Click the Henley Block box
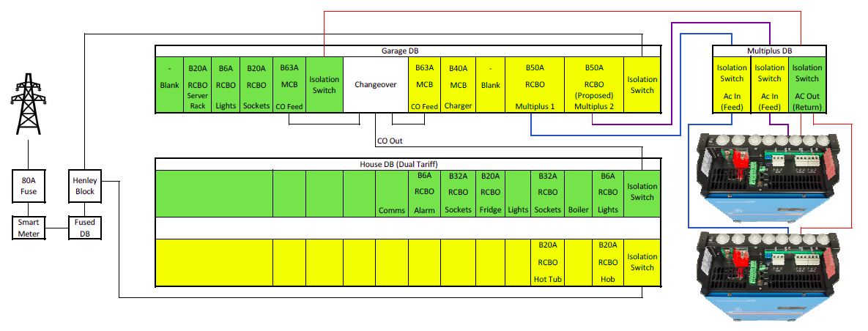This screenshot has width=868, height=331. tap(84, 186)
